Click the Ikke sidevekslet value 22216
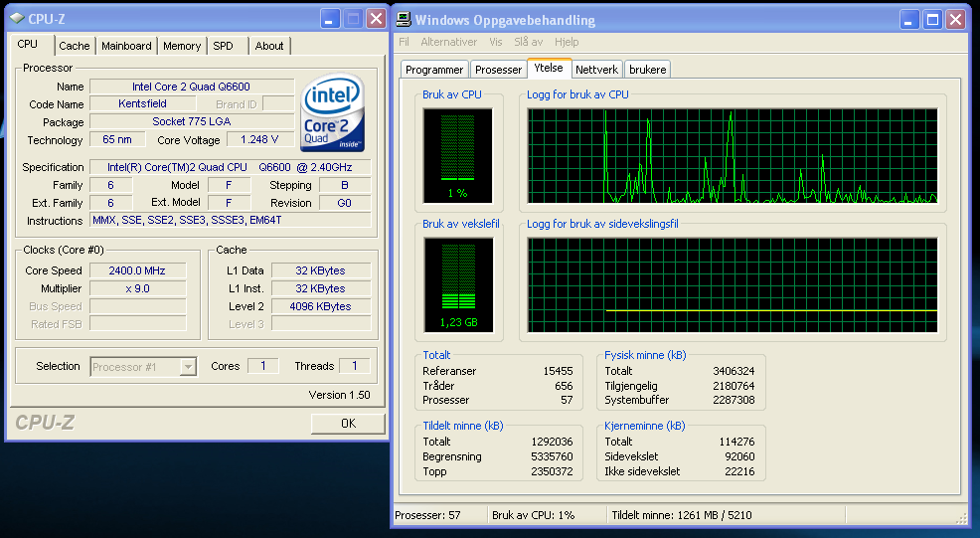 coord(739,471)
